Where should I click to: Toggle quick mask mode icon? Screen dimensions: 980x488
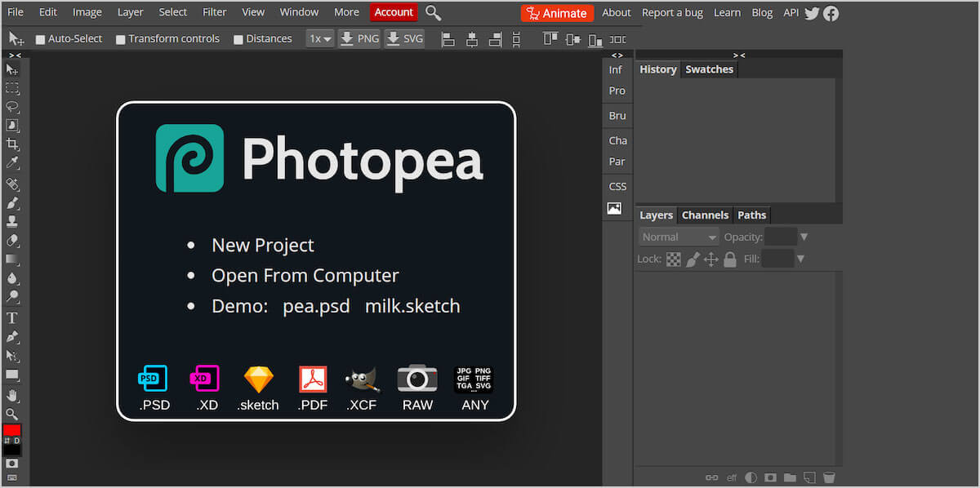12,464
